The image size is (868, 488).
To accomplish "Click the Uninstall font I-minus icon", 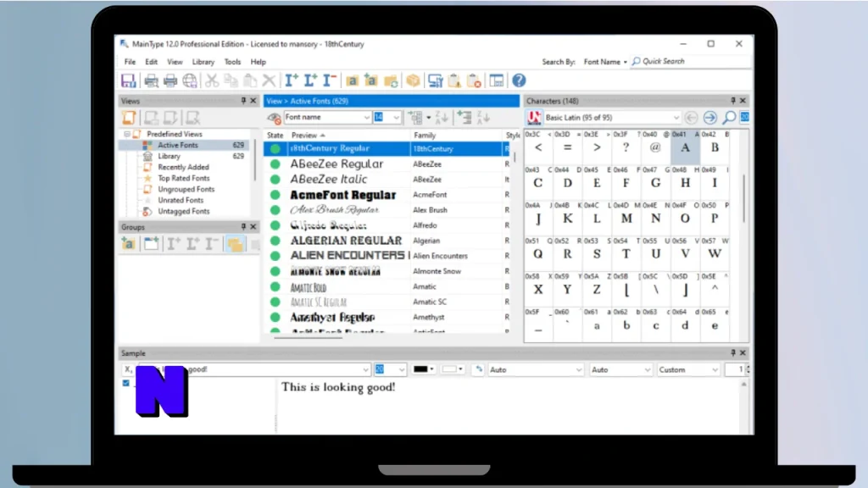I will click(x=330, y=80).
